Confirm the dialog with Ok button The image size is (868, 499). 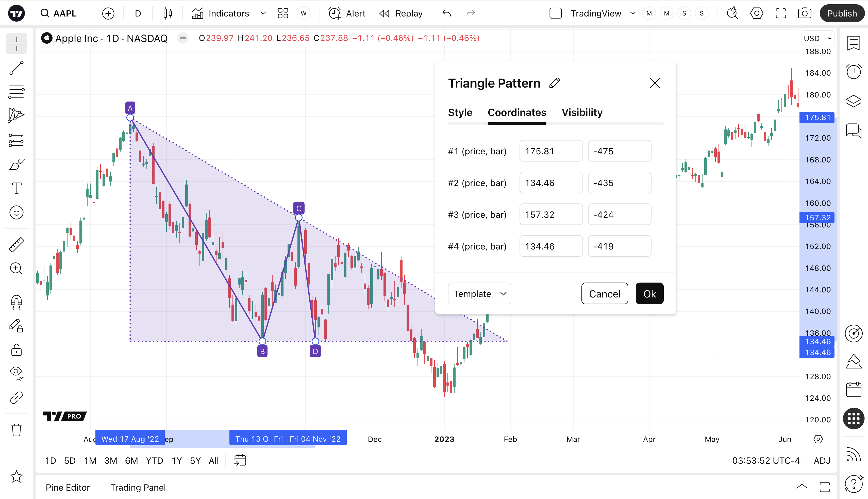(649, 294)
